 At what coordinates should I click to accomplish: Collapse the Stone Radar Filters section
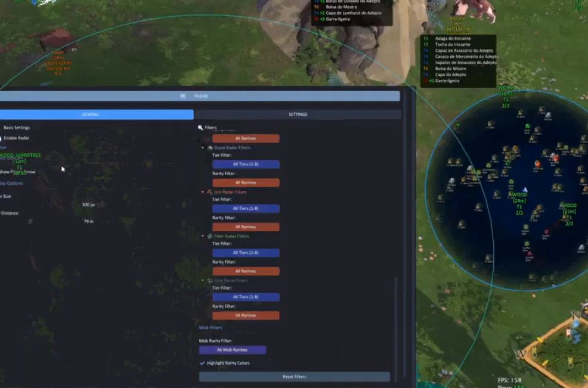click(203, 148)
